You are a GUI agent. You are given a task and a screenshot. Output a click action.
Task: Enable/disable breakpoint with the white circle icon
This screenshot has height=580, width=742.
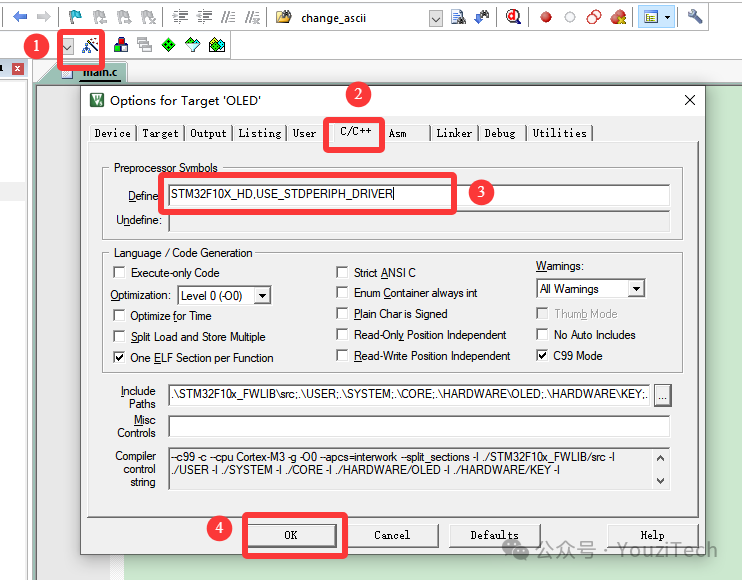(570, 18)
